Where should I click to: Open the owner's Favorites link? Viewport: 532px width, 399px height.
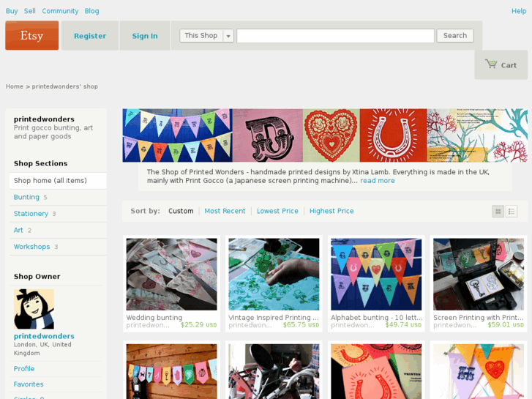[29, 384]
